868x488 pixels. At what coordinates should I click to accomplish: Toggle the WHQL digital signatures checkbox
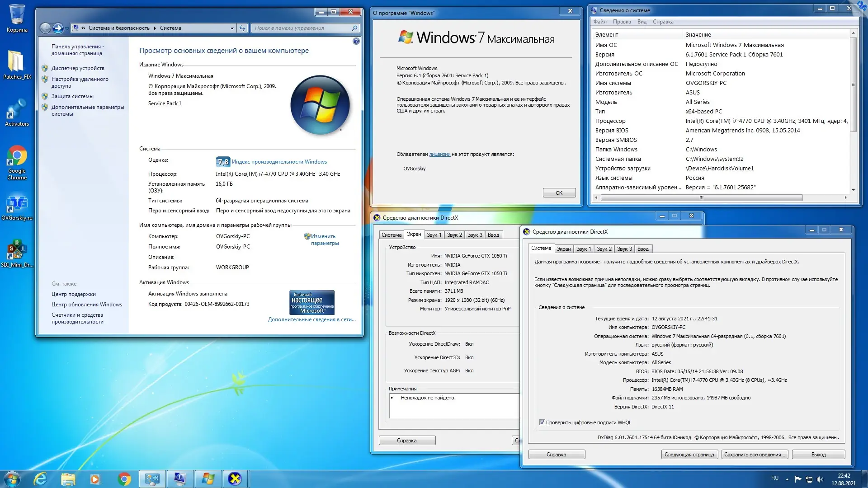point(542,422)
